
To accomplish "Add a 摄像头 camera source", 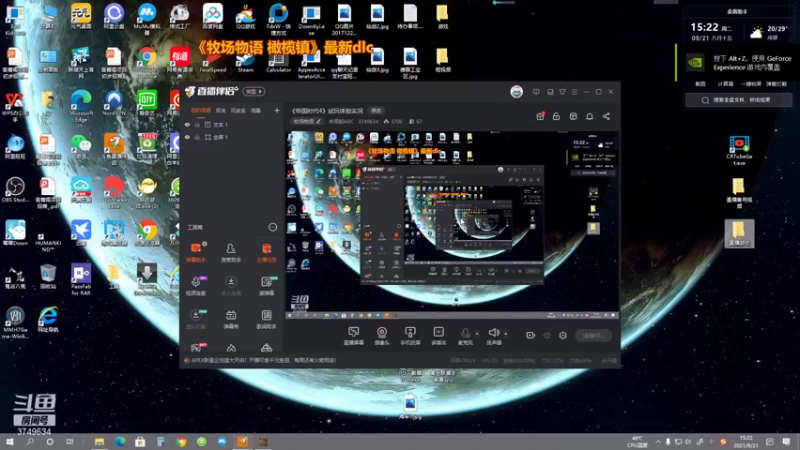I will point(382,336).
